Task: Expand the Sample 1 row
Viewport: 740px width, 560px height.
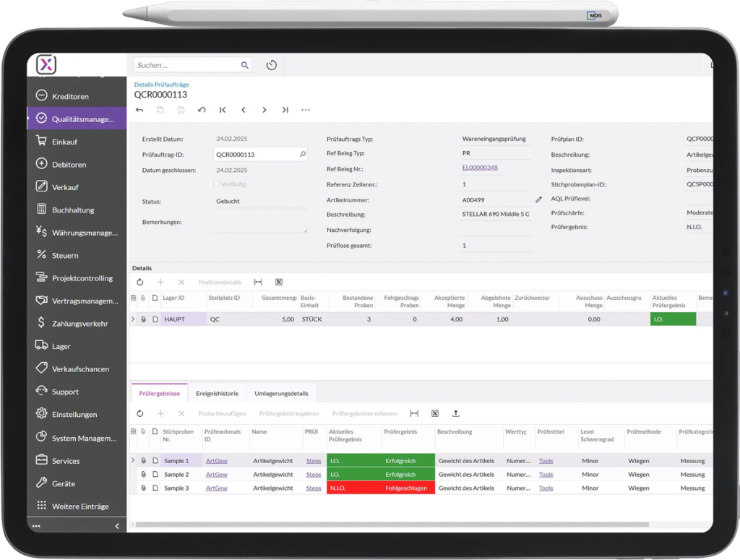Action: coord(133,460)
